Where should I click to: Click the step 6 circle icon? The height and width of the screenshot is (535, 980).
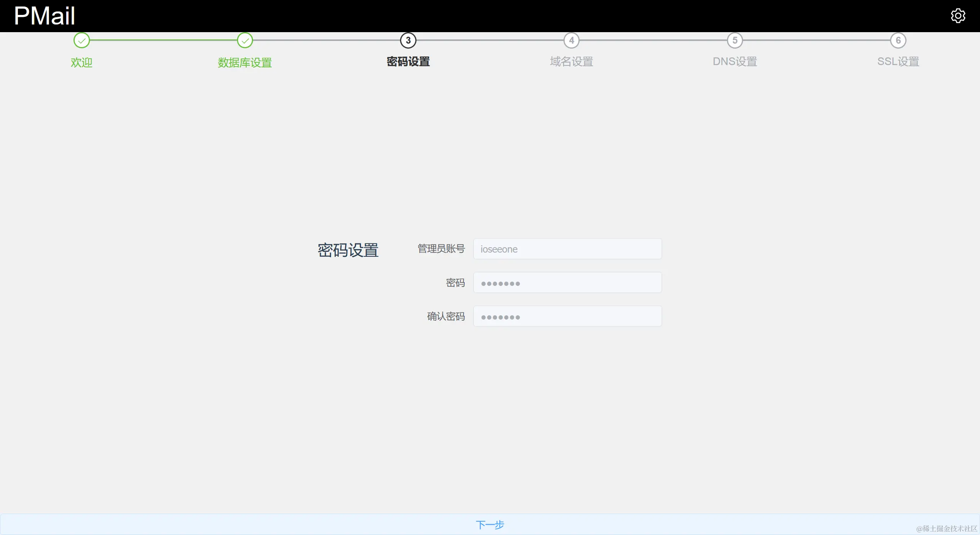898,40
